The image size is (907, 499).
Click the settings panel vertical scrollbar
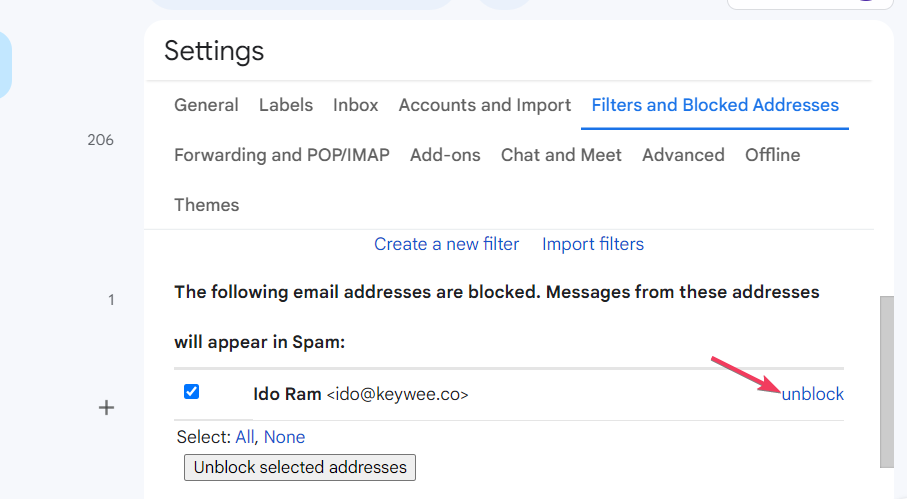coord(886,380)
